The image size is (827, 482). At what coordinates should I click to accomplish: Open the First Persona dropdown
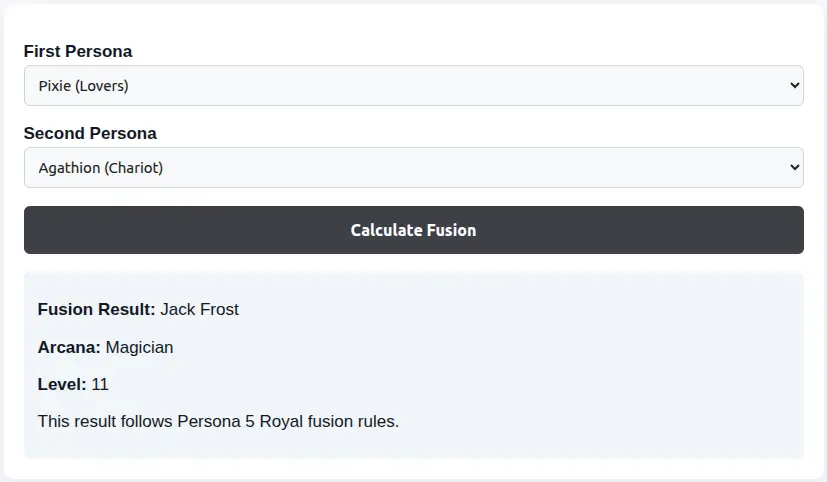(413, 86)
